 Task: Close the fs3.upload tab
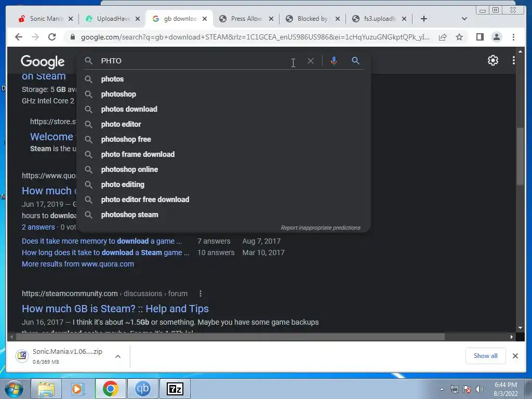[x=404, y=19]
